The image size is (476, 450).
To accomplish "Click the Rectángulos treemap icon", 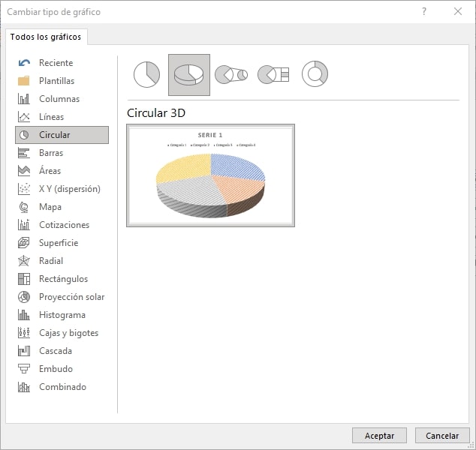I will (x=24, y=279).
